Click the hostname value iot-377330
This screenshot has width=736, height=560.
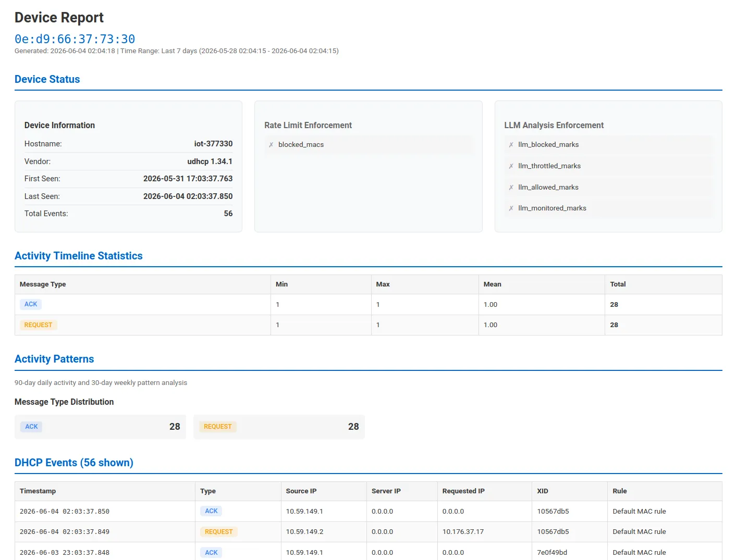(x=213, y=144)
